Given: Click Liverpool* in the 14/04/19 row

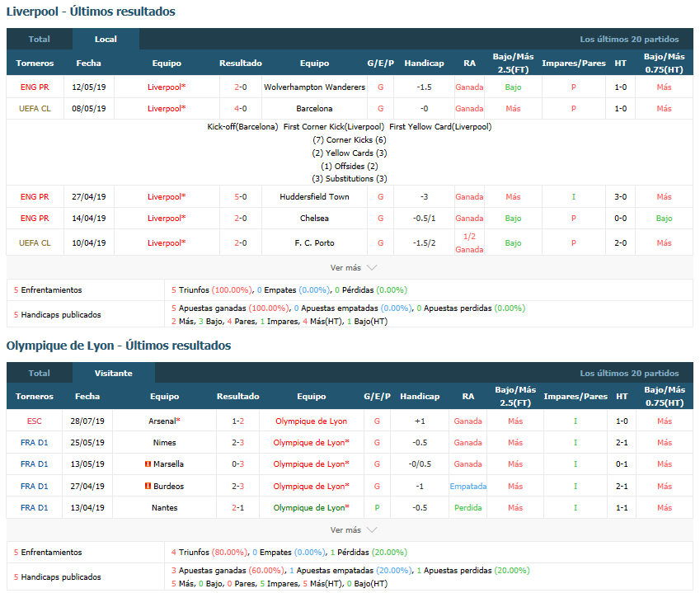Looking at the screenshot, I should (x=167, y=218).
